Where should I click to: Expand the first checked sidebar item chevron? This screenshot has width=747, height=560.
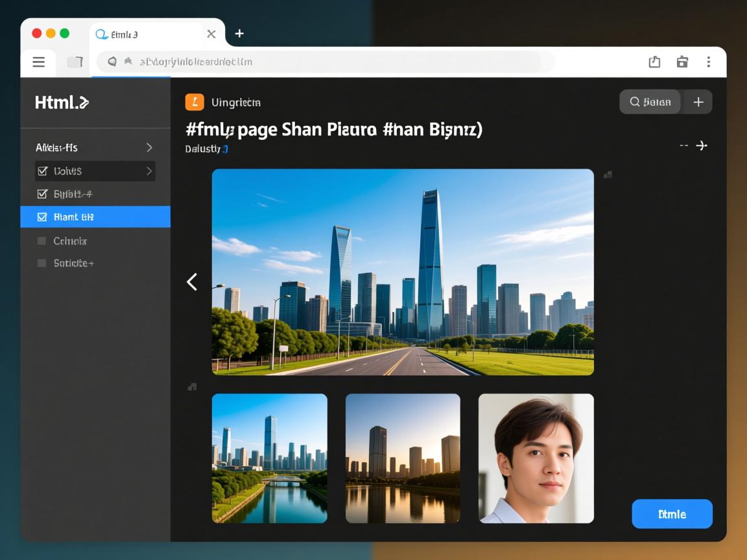click(x=149, y=171)
